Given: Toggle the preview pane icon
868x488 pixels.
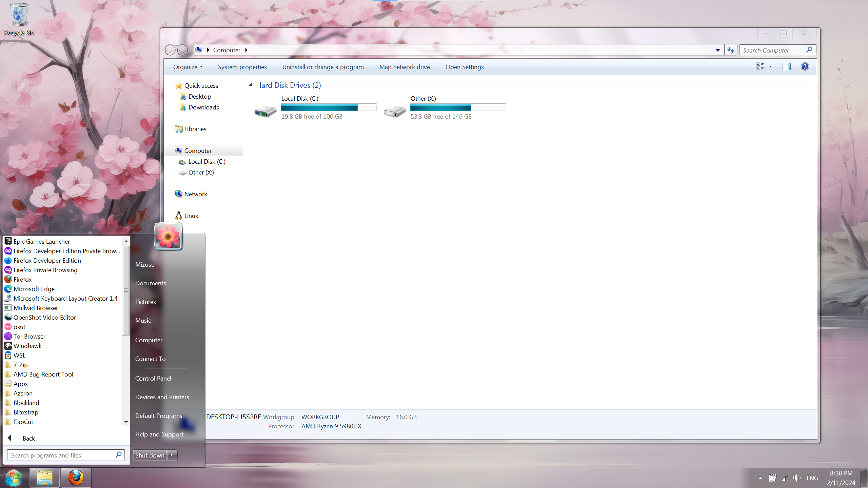Looking at the screenshot, I should [x=786, y=67].
